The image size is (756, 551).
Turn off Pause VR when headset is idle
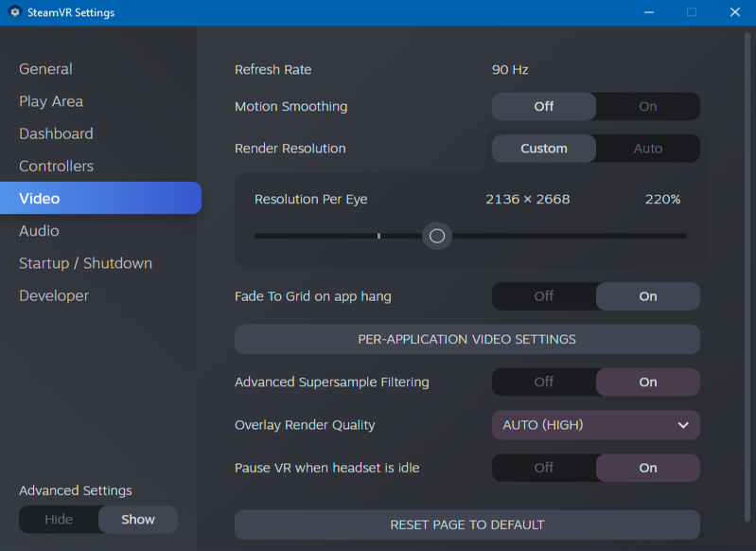point(544,468)
